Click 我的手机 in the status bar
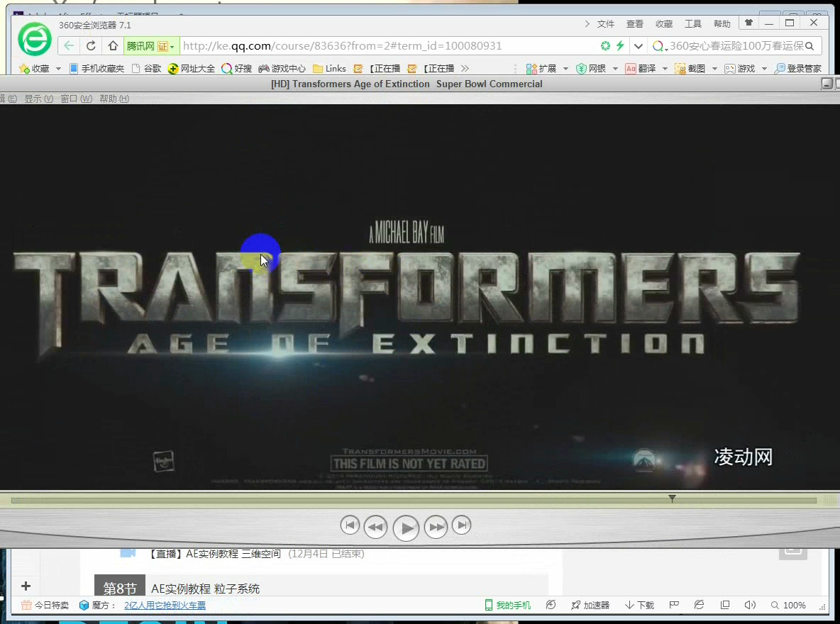This screenshot has height=624, width=840. pyautogui.click(x=507, y=606)
